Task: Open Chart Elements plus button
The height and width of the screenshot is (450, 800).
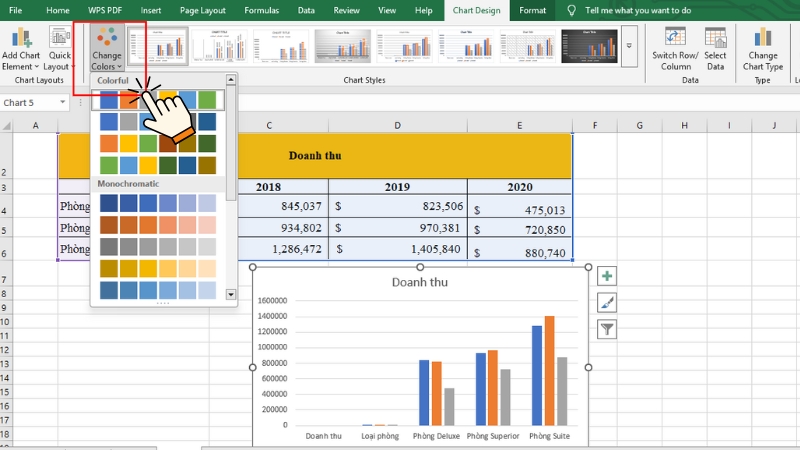Action: pyautogui.click(x=607, y=276)
